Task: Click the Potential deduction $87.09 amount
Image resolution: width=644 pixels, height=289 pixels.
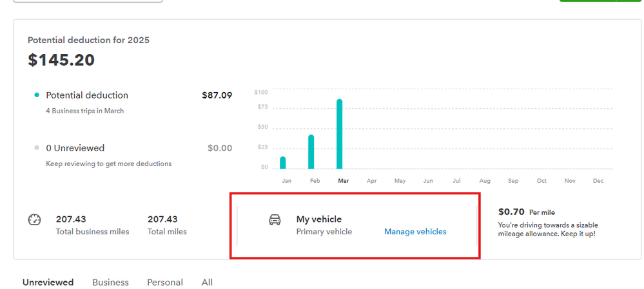Action: point(217,95)
